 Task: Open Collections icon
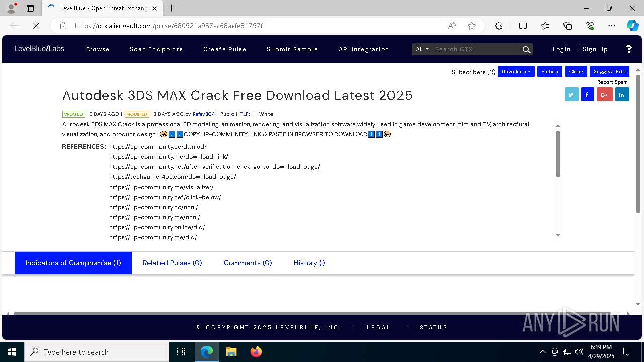[568, 26]
